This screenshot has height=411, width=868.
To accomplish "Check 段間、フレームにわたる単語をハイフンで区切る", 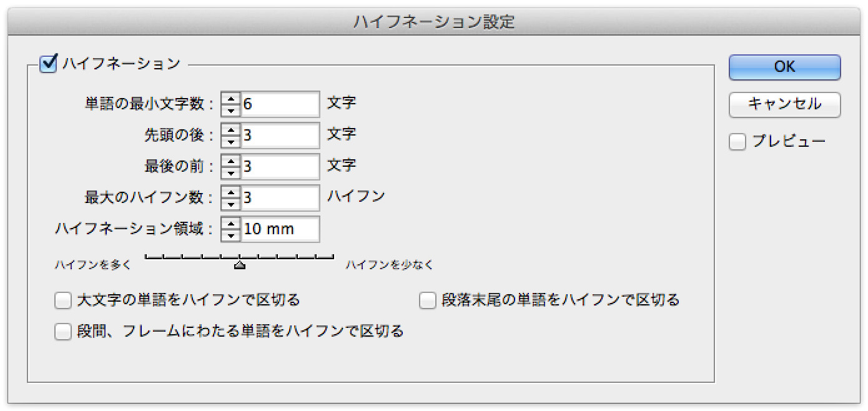I will click(63, 332).
